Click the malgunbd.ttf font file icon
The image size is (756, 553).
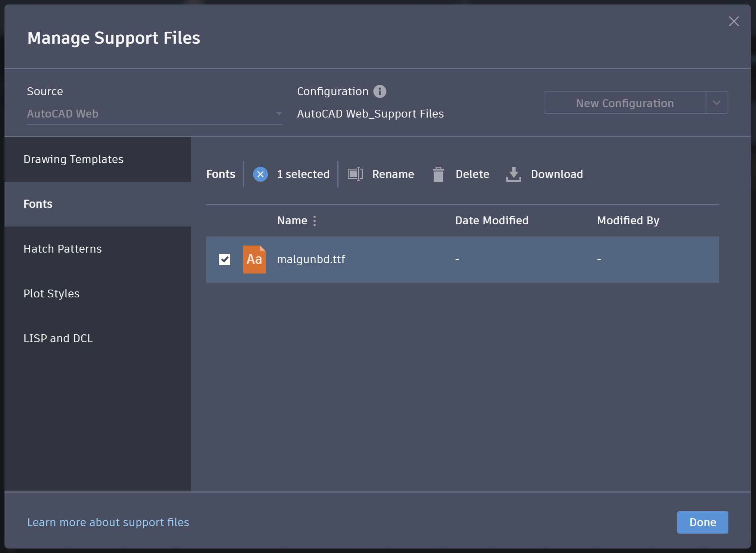(254, 259)
